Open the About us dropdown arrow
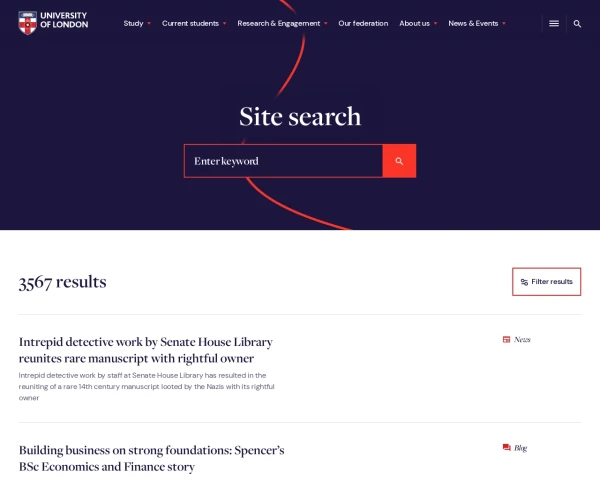This screenshot has width=600, height=480. pos(436,23)
